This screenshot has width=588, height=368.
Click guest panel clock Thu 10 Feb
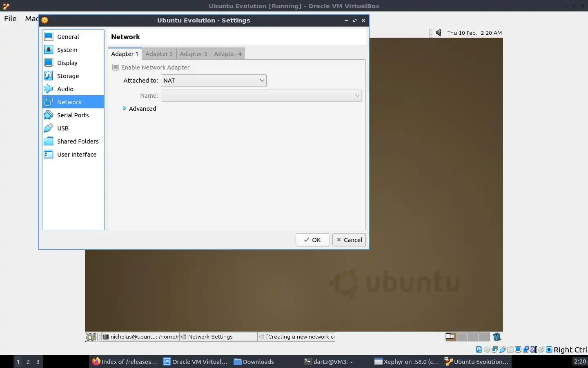tap(474, 33)
